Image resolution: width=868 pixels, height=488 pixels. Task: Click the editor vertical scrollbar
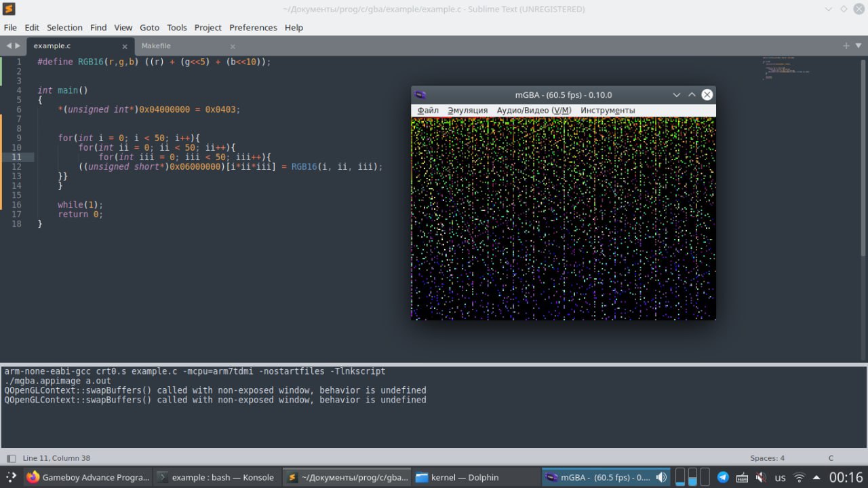tap(863, 156)
